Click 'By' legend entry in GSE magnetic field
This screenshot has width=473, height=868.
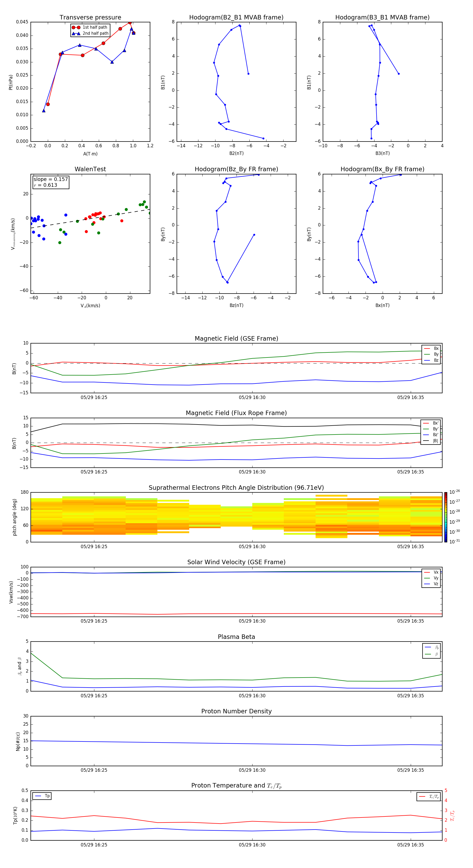coord(431,355)
